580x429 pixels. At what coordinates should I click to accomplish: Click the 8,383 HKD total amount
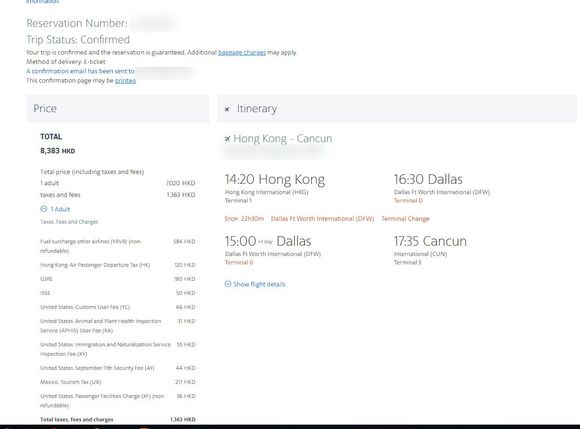(x=58, y=151)
